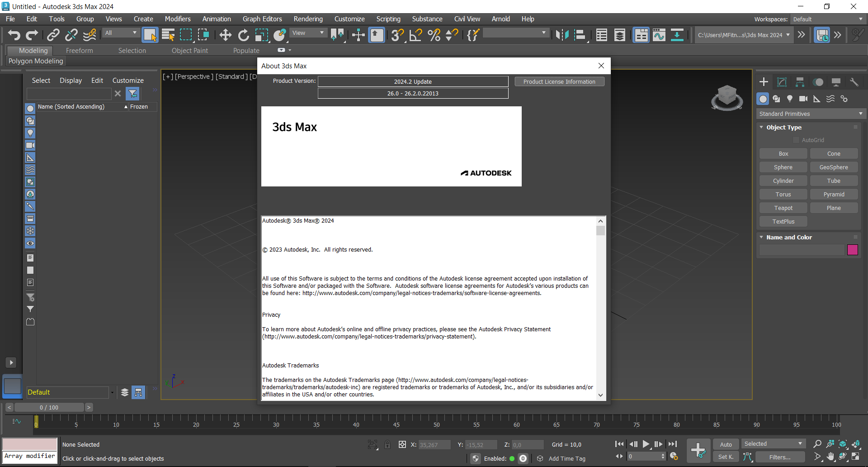Viewport: 868px width, 467px height.
Task: Select Cameras category in Create panel
Action: click(803, 99)
